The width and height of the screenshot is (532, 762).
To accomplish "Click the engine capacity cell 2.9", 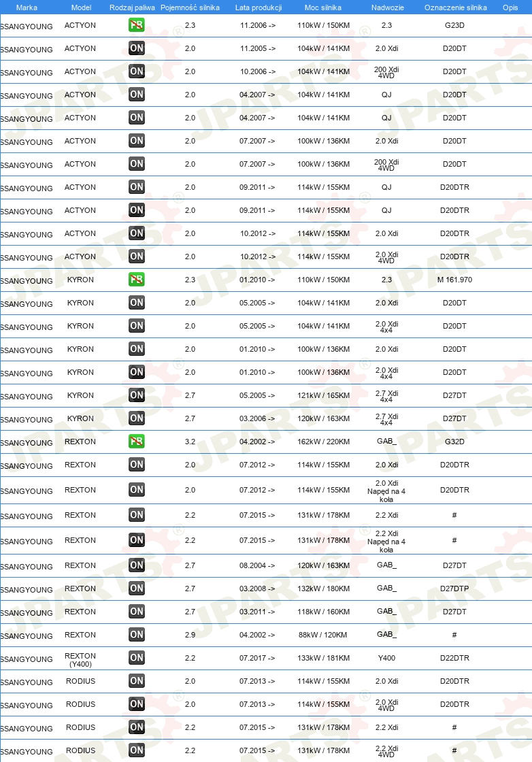I will pyautogui.click(x=190, y=635).
